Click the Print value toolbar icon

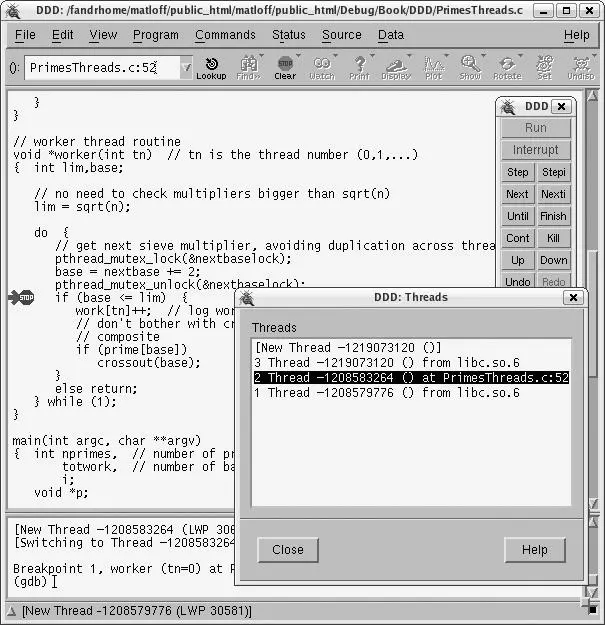click(359, 67)
